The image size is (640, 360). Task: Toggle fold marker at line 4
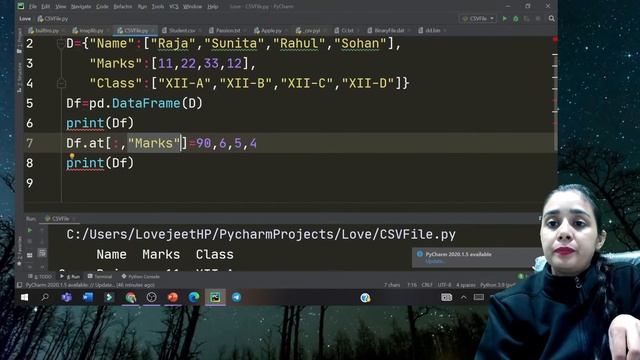(x=61, y=83)
